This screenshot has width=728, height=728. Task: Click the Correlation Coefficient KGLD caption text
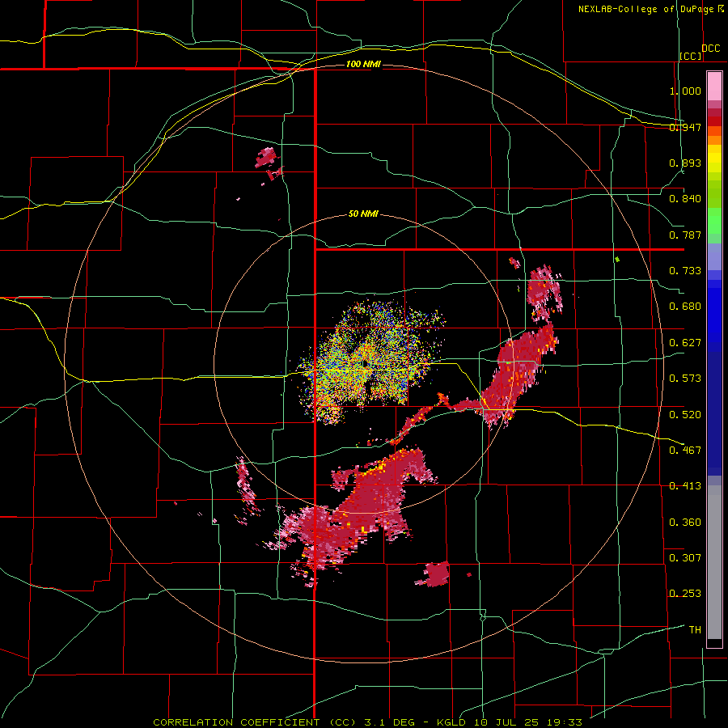click(367, 722)
